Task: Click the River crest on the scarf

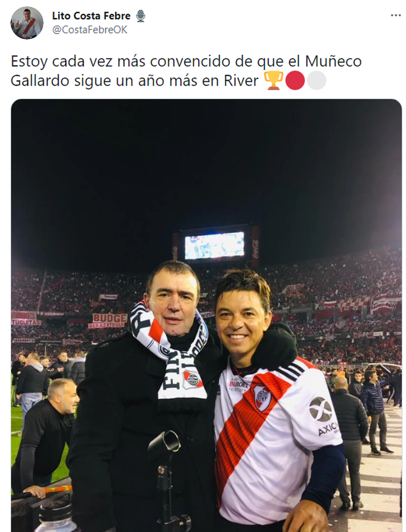Action: pyautogui.click(x=192, y=379)
